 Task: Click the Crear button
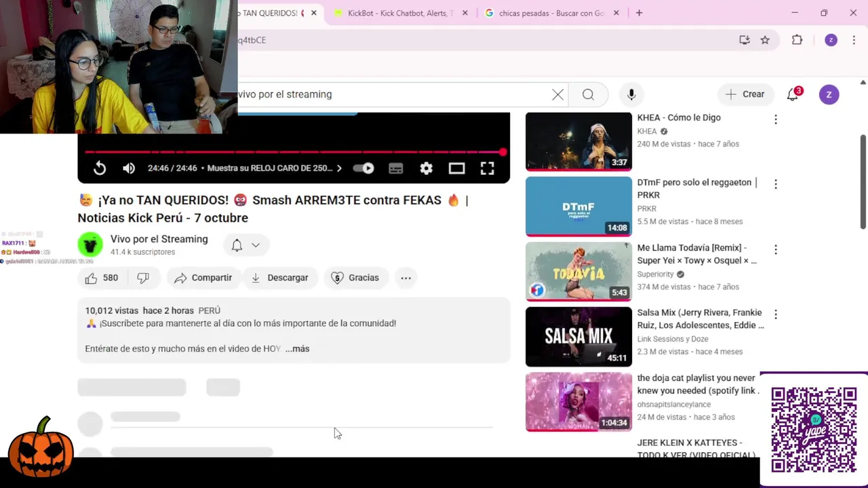tap(745, 95)
